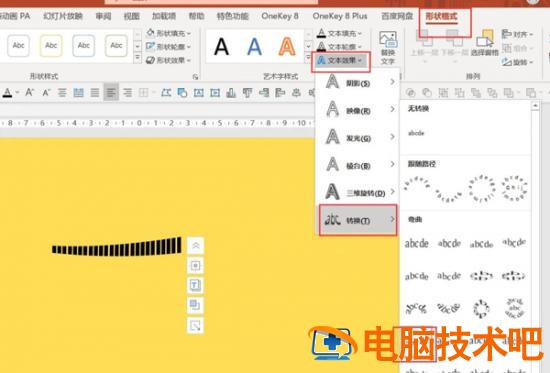Click the crop-like floating button at bottom

coord(195,325)
